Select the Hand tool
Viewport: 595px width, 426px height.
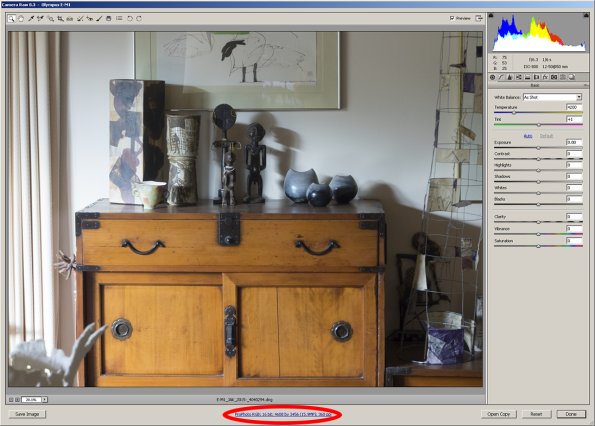tap(21, 19)
